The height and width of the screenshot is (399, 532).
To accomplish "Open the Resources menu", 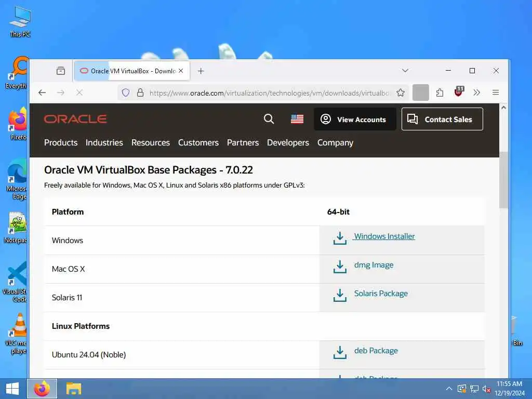I will click(150, 142).
